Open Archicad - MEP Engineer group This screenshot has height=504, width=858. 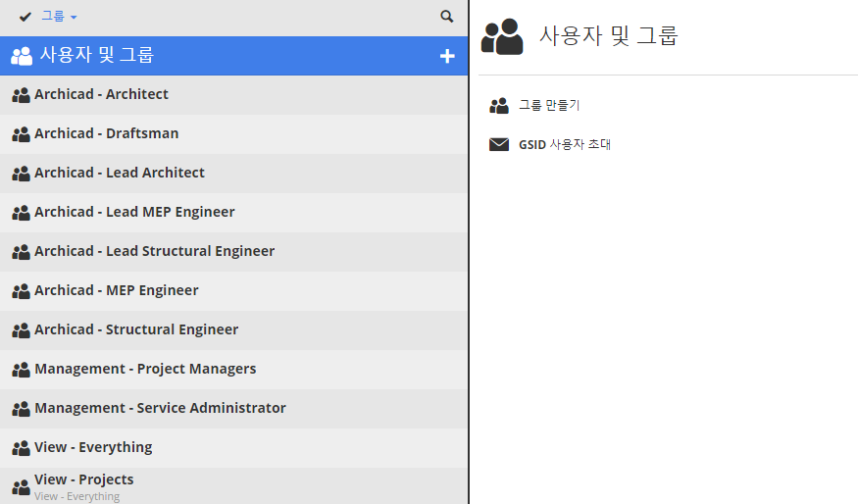116,291
